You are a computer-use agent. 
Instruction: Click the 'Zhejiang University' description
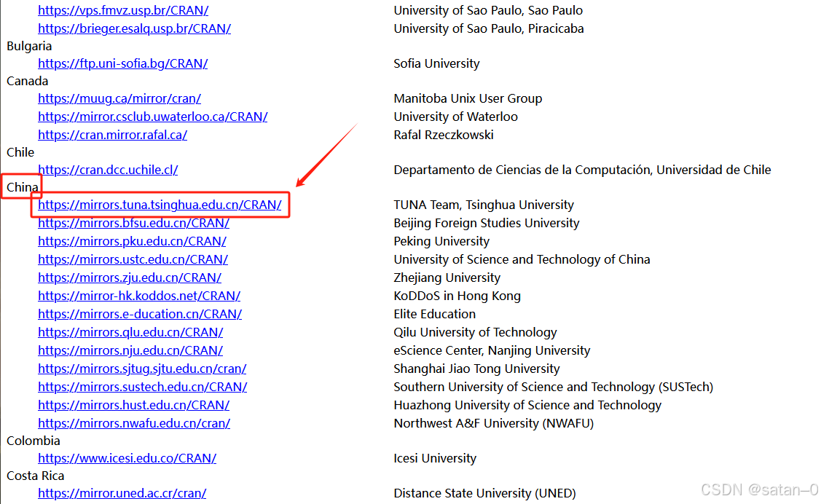click(x=447, y=278)
